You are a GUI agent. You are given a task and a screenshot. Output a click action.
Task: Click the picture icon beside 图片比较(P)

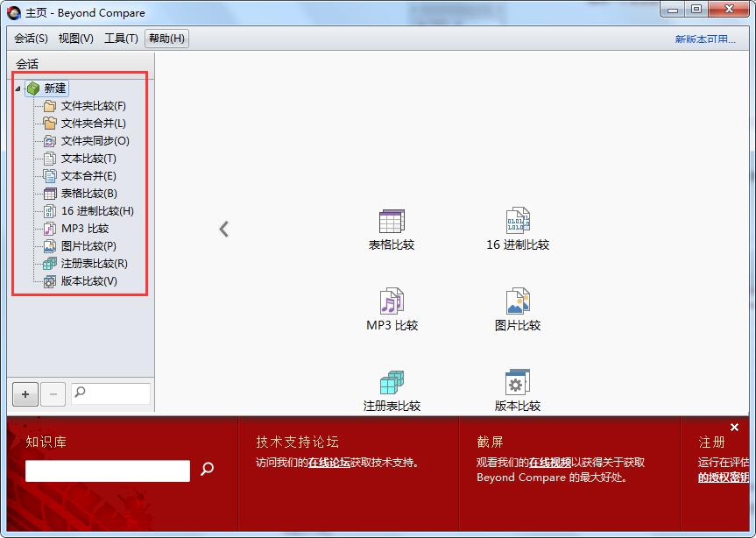pyautogui.click(x=50, y=246)
